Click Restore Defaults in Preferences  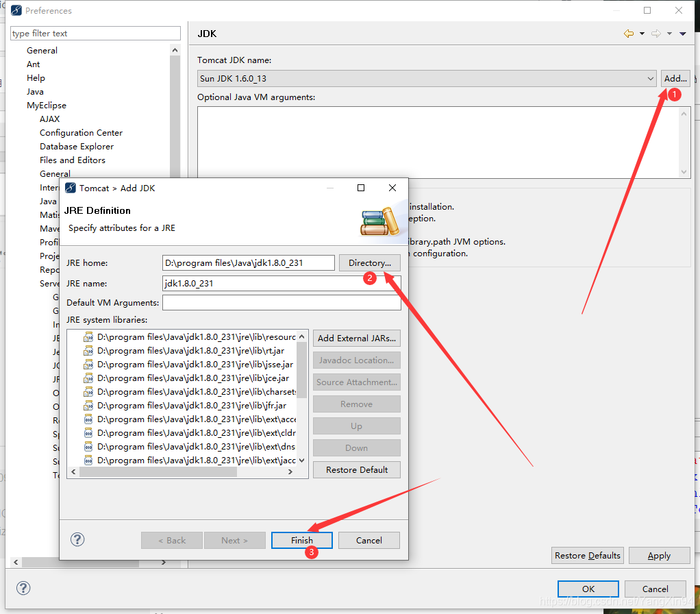pyautogui.click(x=588, y=556)
